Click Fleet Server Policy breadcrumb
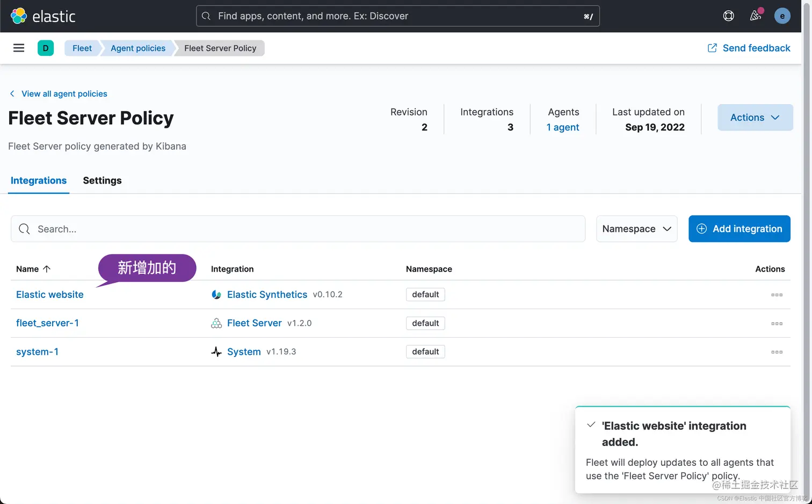 click(220, 48)
